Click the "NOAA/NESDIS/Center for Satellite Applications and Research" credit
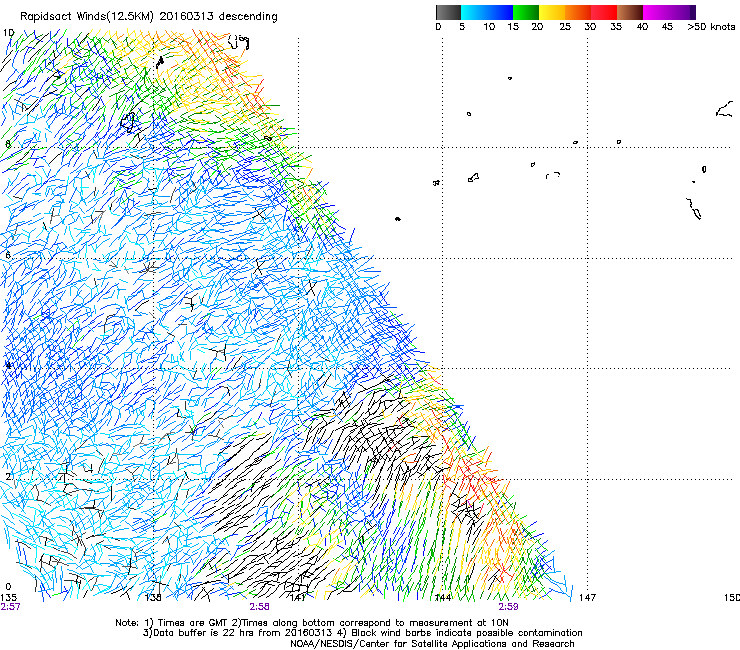 pyautogui.click(x=432, y=644)
